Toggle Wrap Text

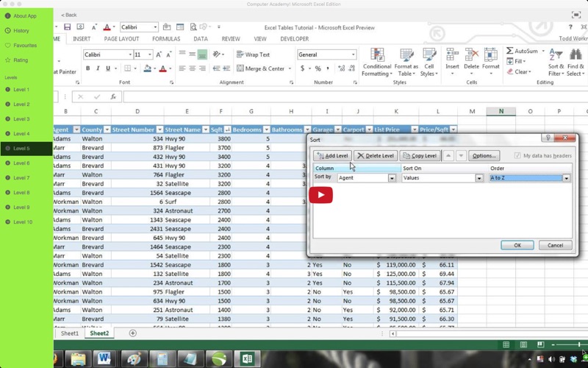coord(253,54)
